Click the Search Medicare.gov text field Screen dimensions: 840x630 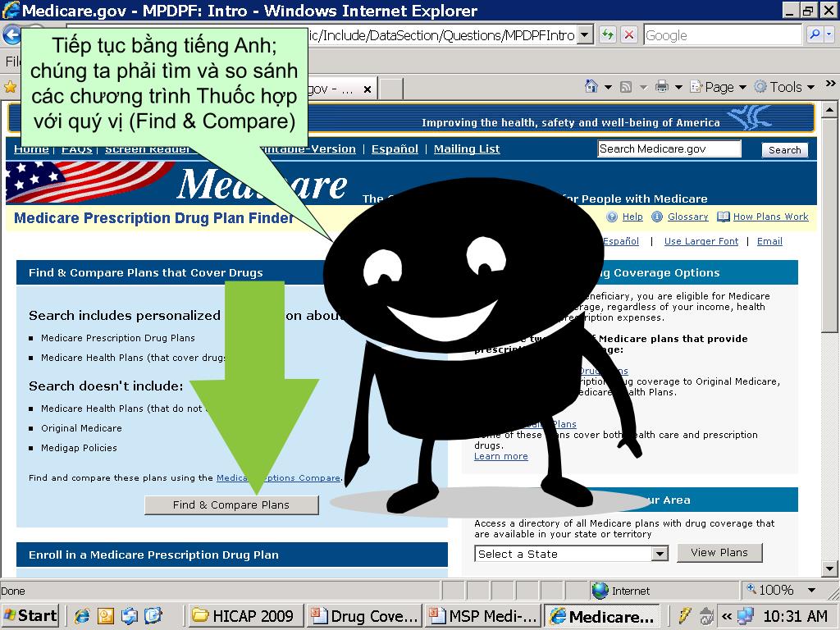pos(669,149)
